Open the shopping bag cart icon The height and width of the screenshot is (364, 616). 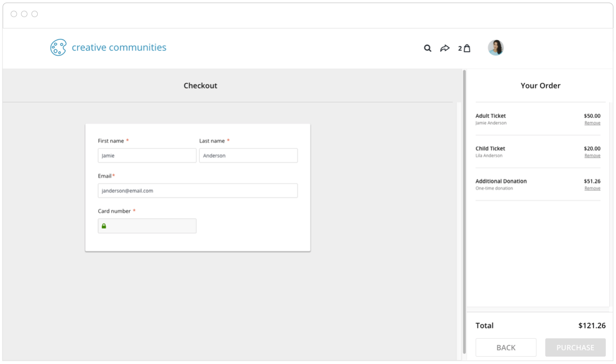tap(467, 48)
